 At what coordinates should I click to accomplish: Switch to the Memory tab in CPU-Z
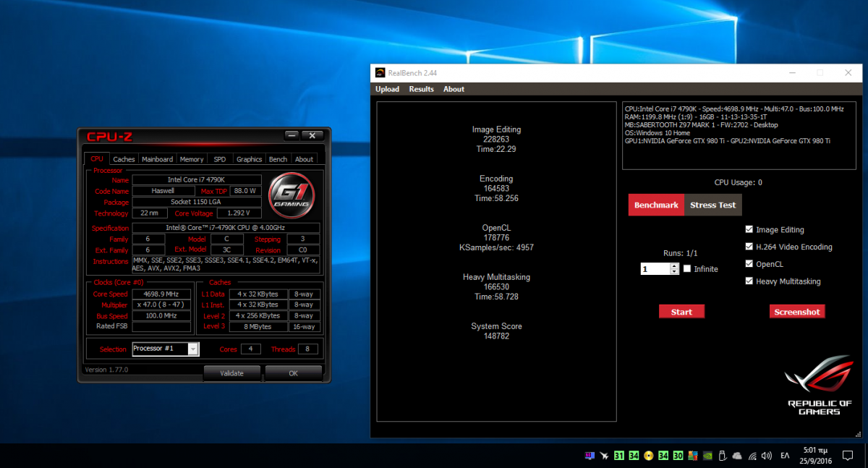192,159
